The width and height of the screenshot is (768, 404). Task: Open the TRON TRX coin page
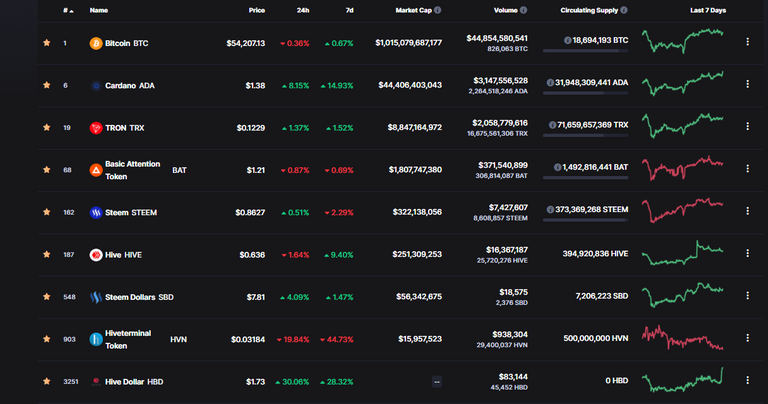click(124, 128)
